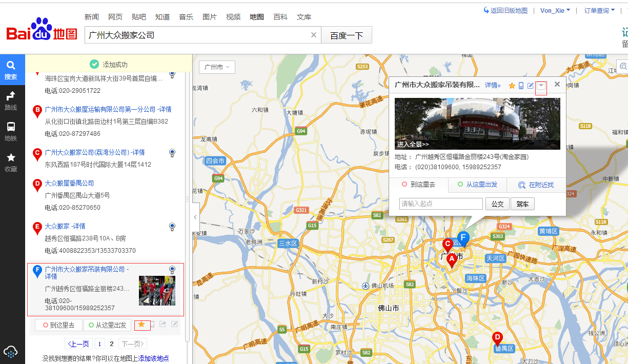This screenshot has height=364, width=628.
Task: Go to 知道 in the top navigation
Action: 163,17
